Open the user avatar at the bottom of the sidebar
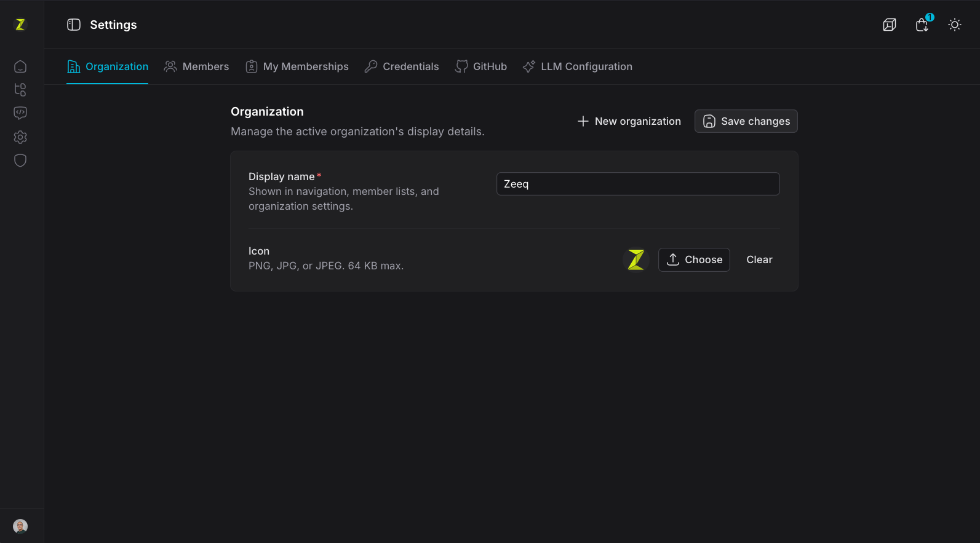980x543 pixels. (20, 526)
